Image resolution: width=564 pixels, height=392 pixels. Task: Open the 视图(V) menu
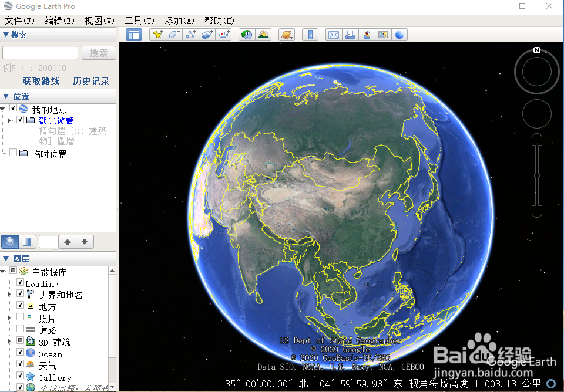pos(99,21)
